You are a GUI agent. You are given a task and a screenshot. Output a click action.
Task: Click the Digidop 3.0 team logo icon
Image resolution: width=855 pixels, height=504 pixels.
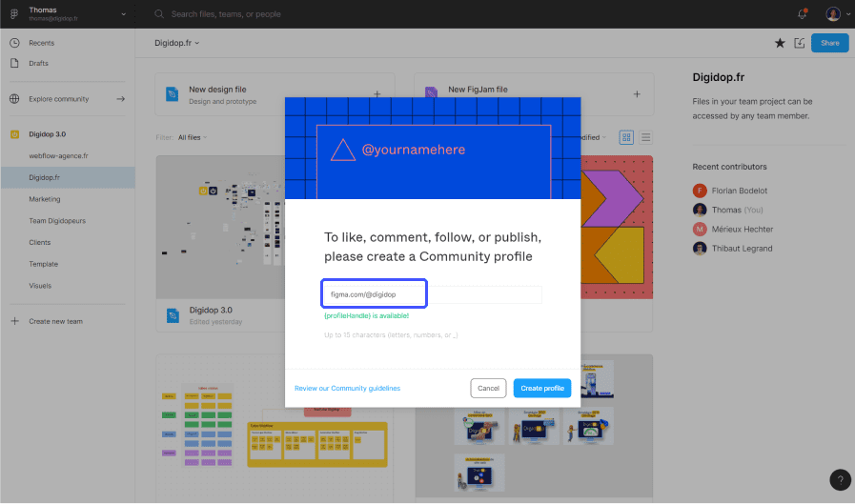pos(14,134)
